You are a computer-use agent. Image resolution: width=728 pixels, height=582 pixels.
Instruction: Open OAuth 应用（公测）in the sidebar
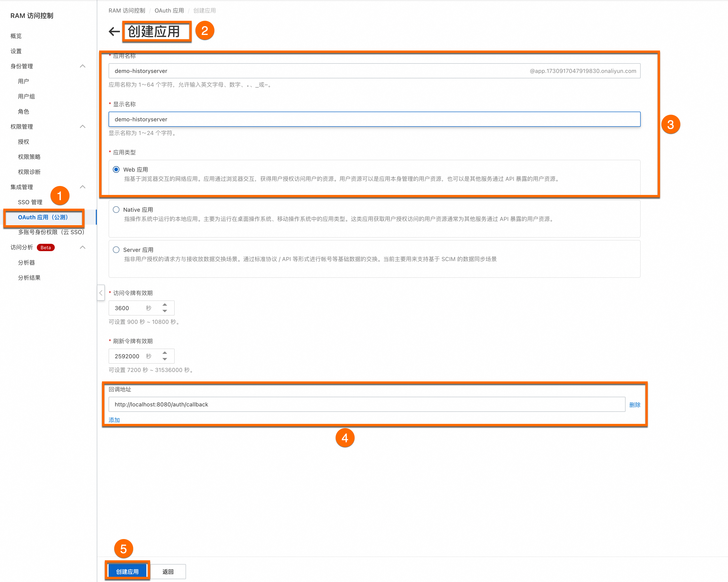click(43, 217)
